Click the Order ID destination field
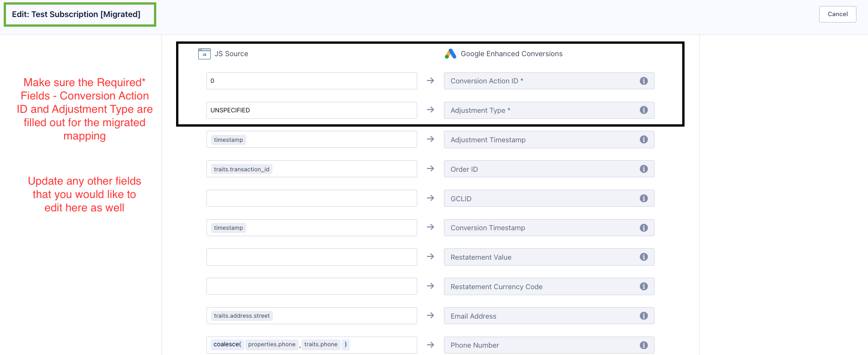 (549, 169)
